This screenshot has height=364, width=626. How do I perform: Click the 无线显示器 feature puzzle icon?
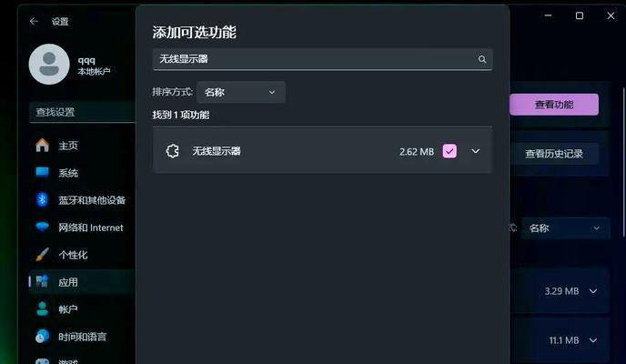pos(173,151)
